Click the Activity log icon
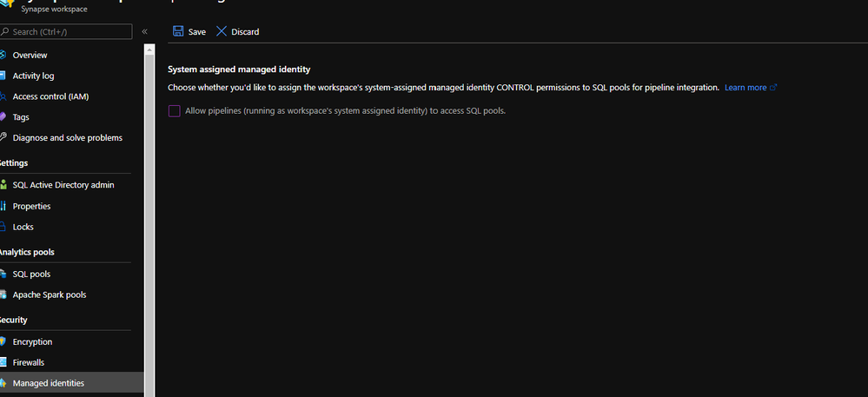 point(3,76)
